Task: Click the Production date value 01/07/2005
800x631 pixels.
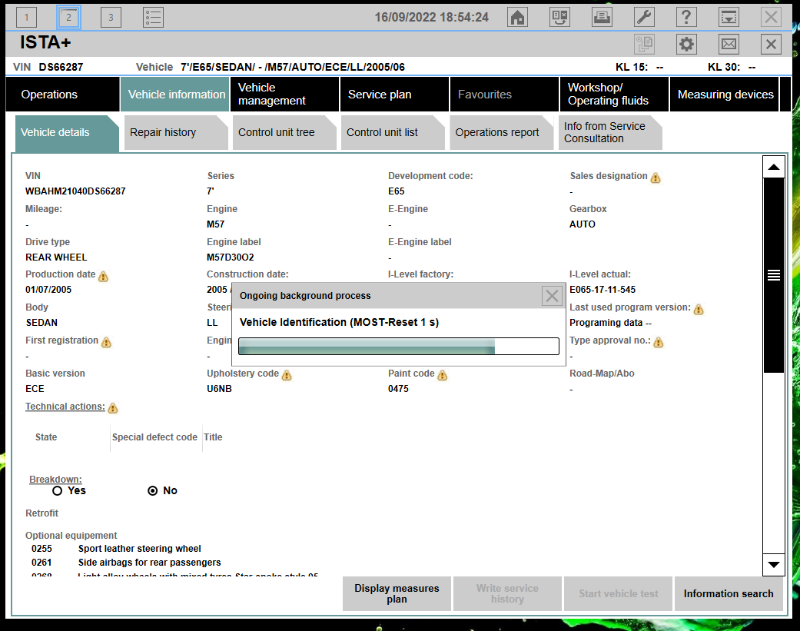Action: point(48,290)
